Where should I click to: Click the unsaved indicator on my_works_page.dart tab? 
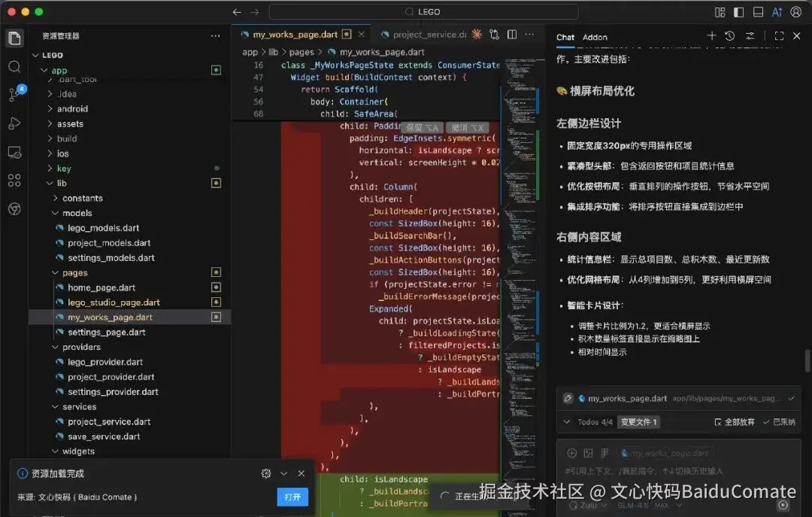[347, 34]
